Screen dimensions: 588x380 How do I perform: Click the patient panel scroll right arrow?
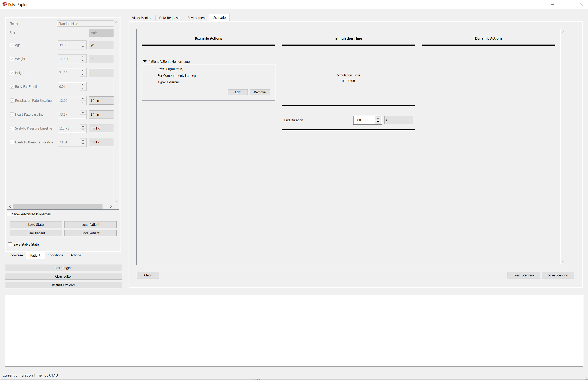(x=111, y=207)
